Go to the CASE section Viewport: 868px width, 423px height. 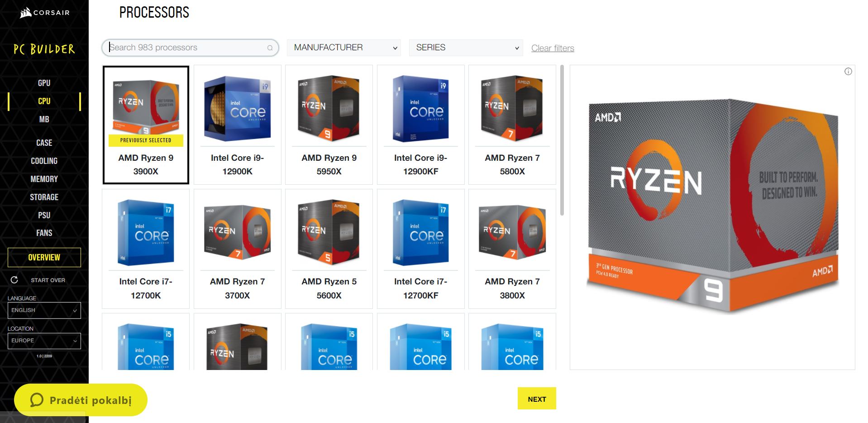click(x=44, y=143)
